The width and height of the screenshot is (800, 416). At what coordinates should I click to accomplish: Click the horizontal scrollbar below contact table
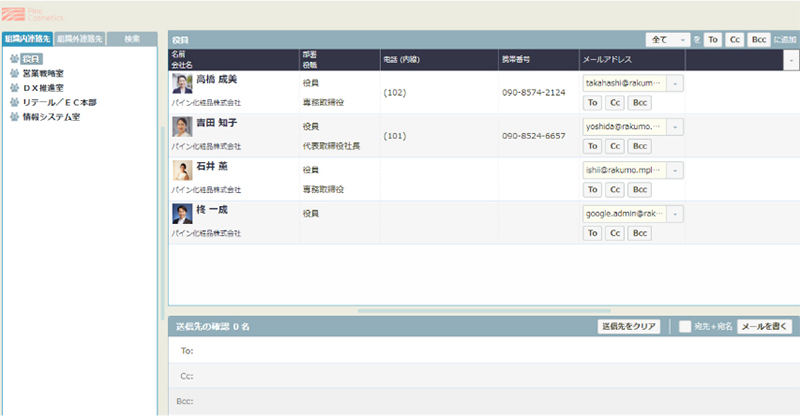point(484,310)
